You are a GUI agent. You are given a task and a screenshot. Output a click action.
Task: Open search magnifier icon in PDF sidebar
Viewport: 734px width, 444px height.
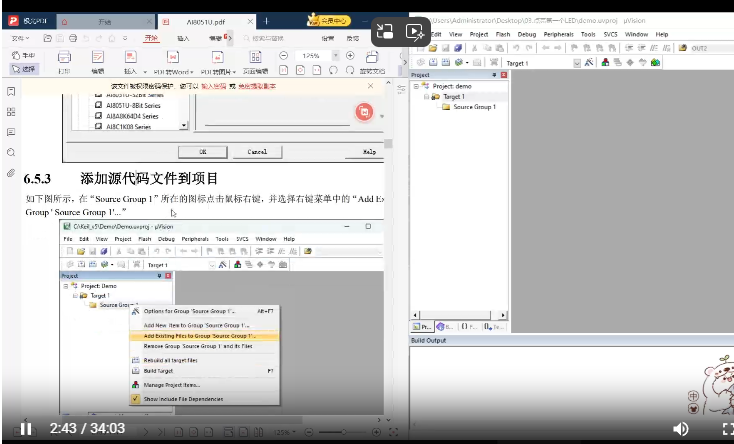click(11, 152)
